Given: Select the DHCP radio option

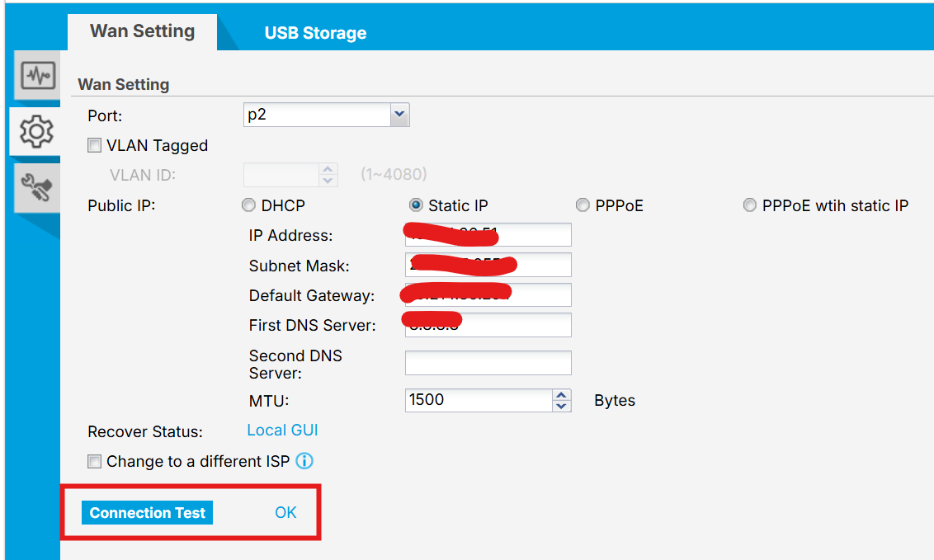Looking at the screenshot, I should (x=248, y=205).
